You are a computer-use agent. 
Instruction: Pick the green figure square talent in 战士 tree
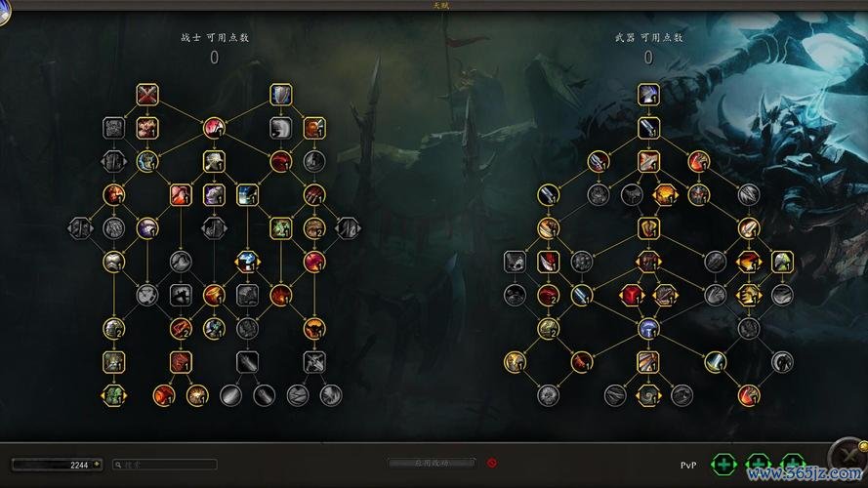(280, 228)
